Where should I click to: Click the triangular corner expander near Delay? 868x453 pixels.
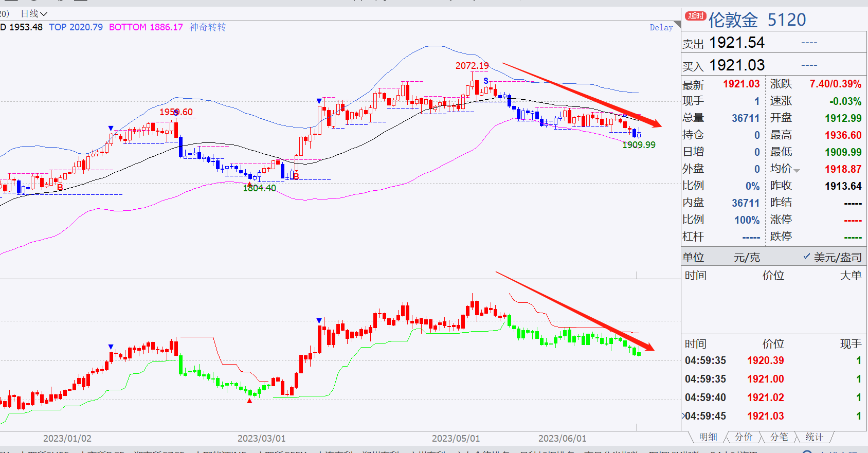pos(677,24)
